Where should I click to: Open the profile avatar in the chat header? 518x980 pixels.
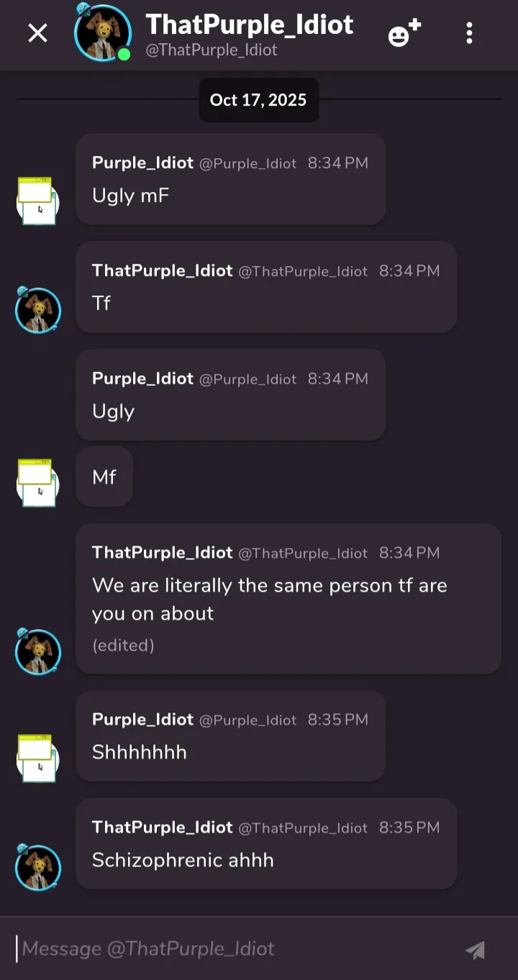[103, 33]
